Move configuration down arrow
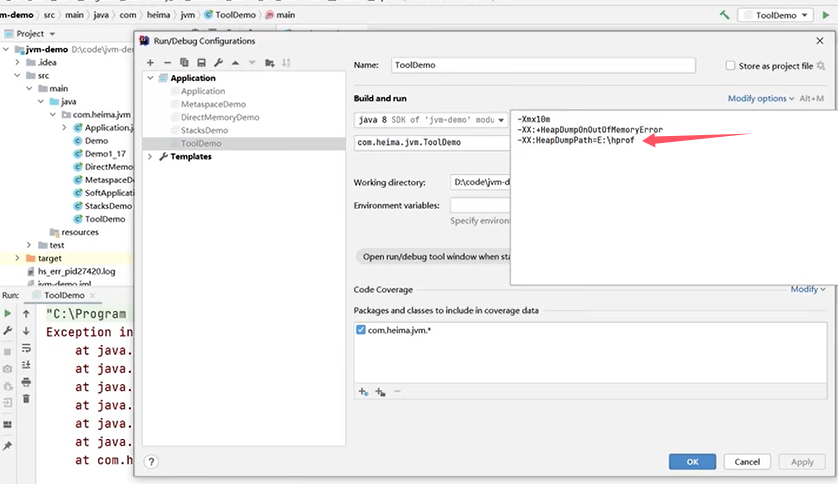 click(252, 63)
